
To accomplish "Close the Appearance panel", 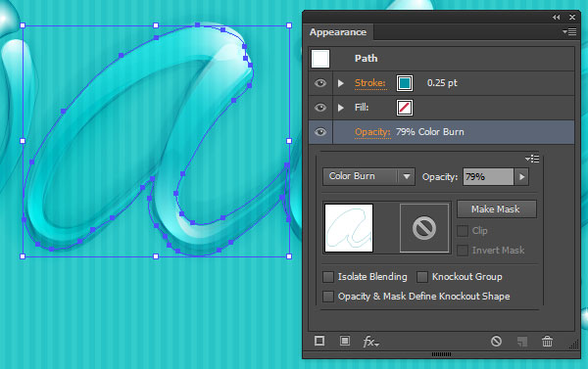I will tap(572, 18).
